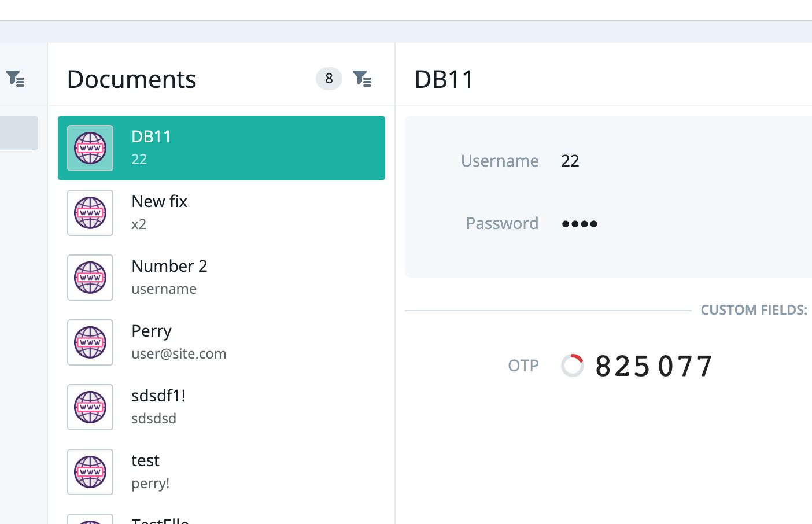Viewport: 812px width, 524px height.
Task: Click the masked Password dots
Action: click(x=580, y=224)
